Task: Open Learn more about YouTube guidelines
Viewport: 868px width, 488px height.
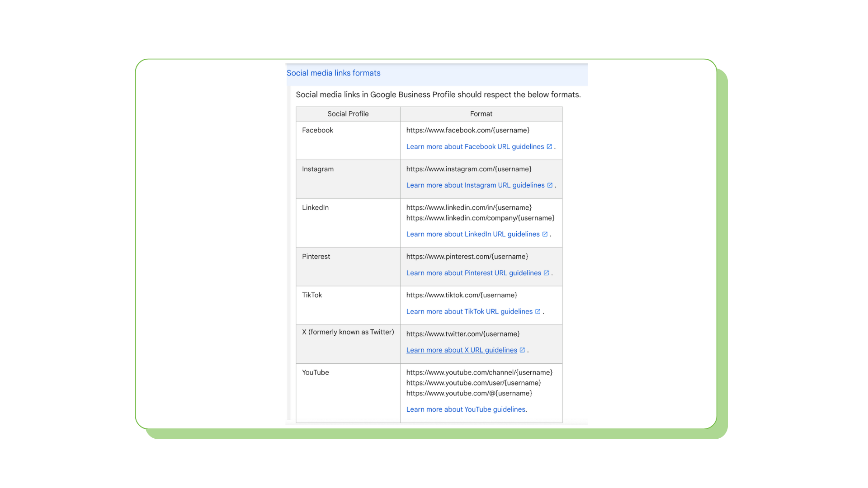Action: click(466, 409)
